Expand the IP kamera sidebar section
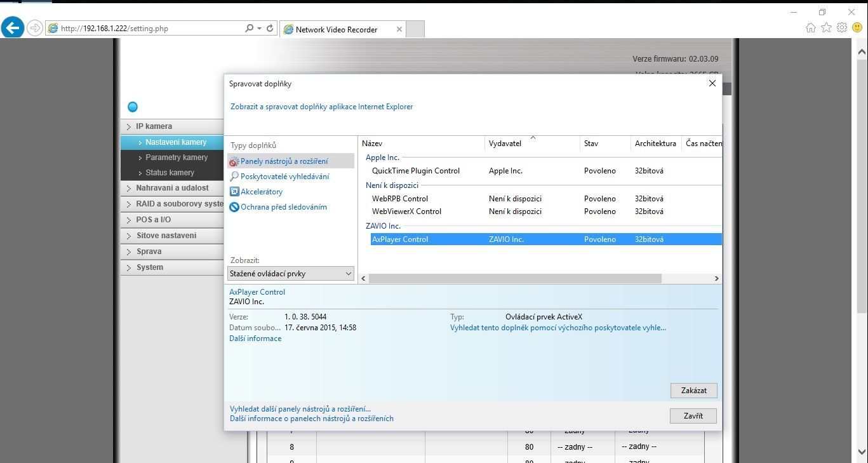The image size is (868, 463). pos(154,126)
